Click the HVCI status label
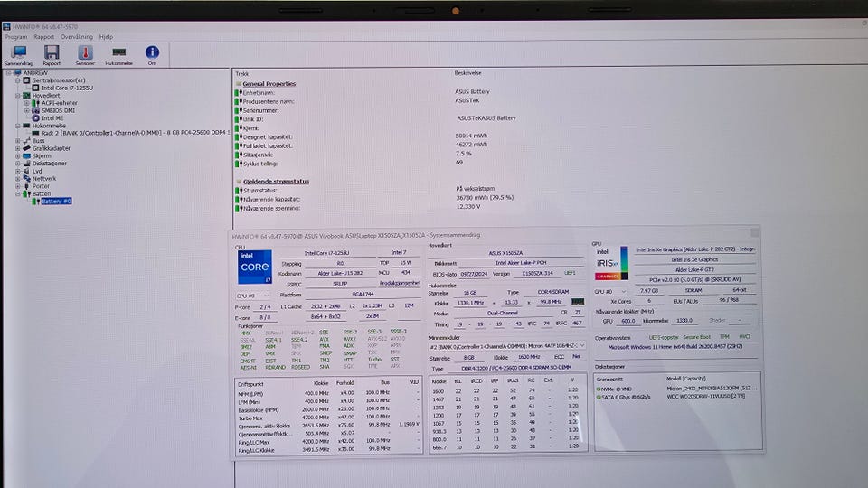Image resolution: width=868 pixels, height=488 pixels. coord(744,337)
